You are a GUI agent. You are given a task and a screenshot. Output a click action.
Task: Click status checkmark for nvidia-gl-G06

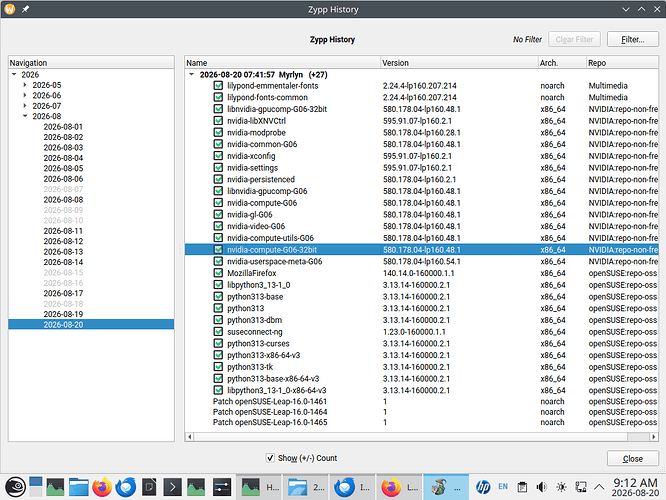[218, 215]
